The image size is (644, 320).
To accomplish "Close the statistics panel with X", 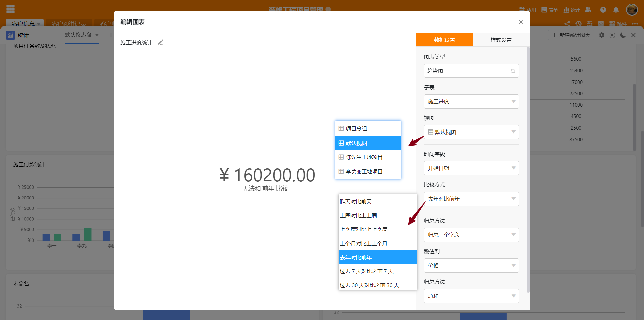I will (633, 35).
